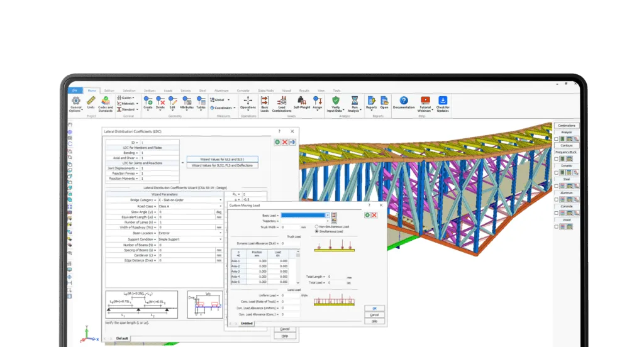
Task: Switch to the Loads ribbon tab
Action: 169,91
